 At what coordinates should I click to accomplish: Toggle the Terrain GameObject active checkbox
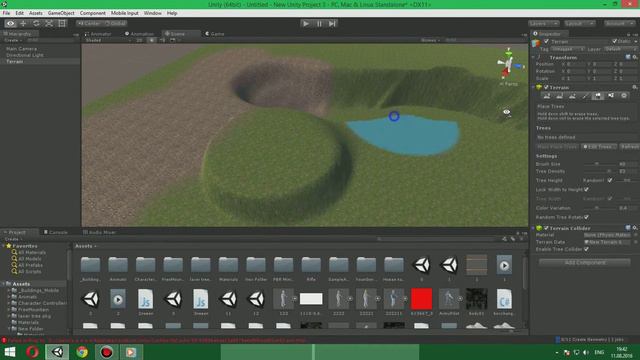546,41
